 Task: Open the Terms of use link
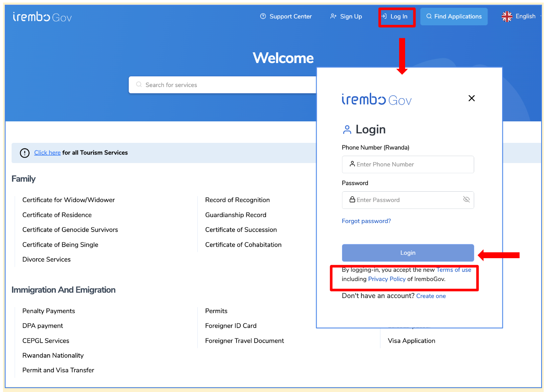pyautogui.click(x=454, y=270)
